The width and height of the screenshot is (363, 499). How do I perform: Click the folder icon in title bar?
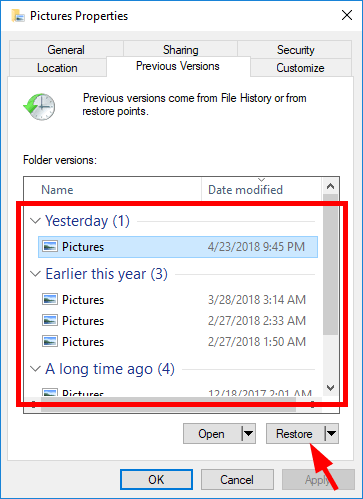pos(18,16)
